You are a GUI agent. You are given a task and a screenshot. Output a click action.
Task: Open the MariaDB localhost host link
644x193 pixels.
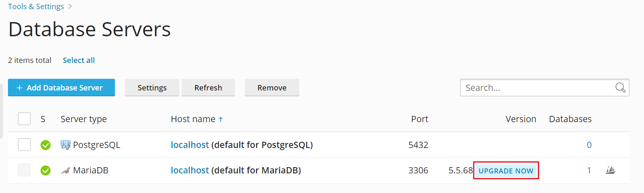190,170
